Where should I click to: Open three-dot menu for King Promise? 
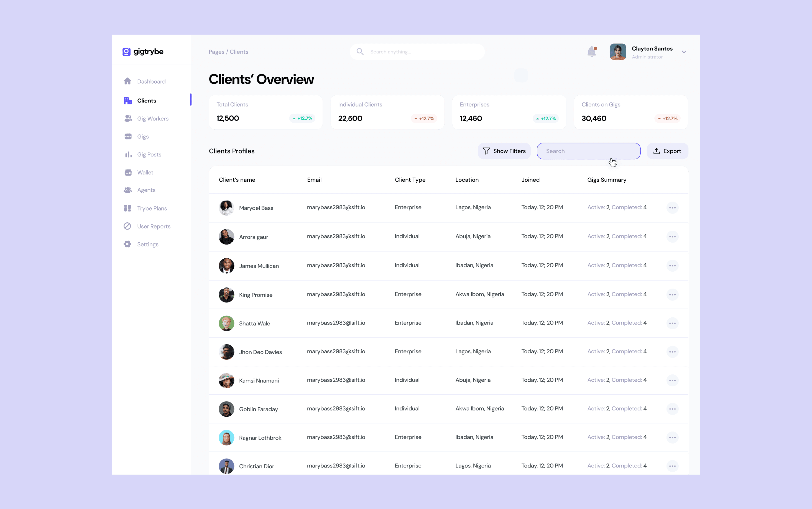pos(672,295)
